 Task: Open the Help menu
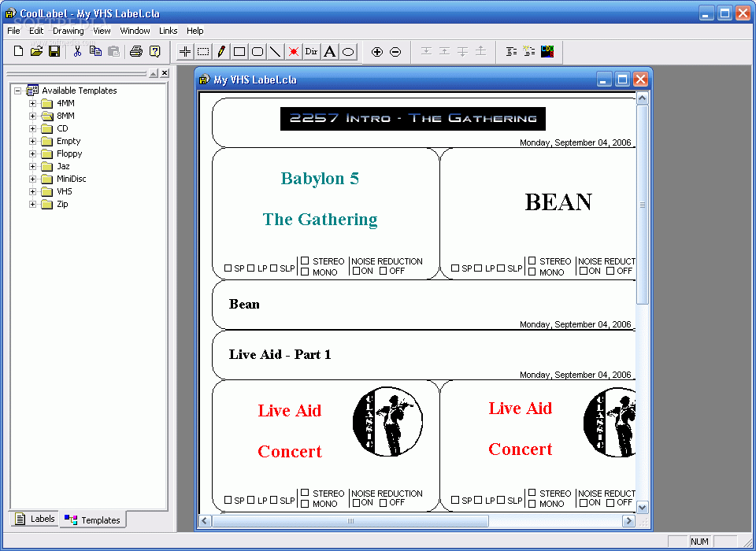pos(195,31)
